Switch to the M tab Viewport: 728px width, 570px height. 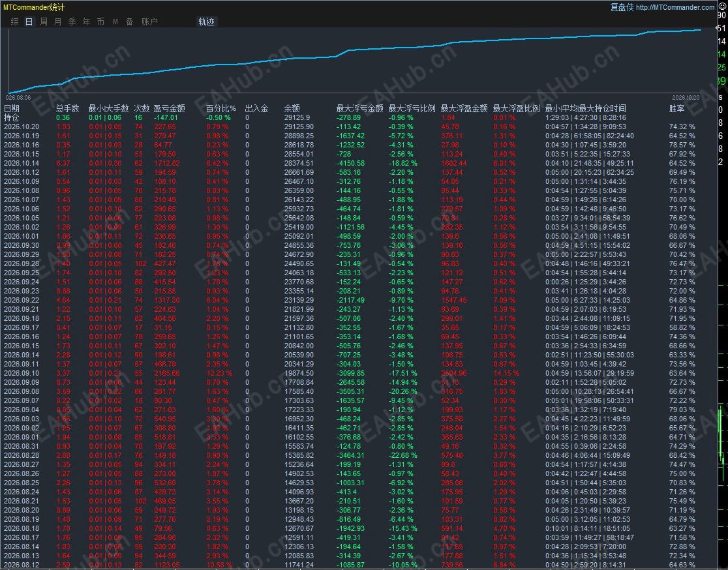pos(115,22)
